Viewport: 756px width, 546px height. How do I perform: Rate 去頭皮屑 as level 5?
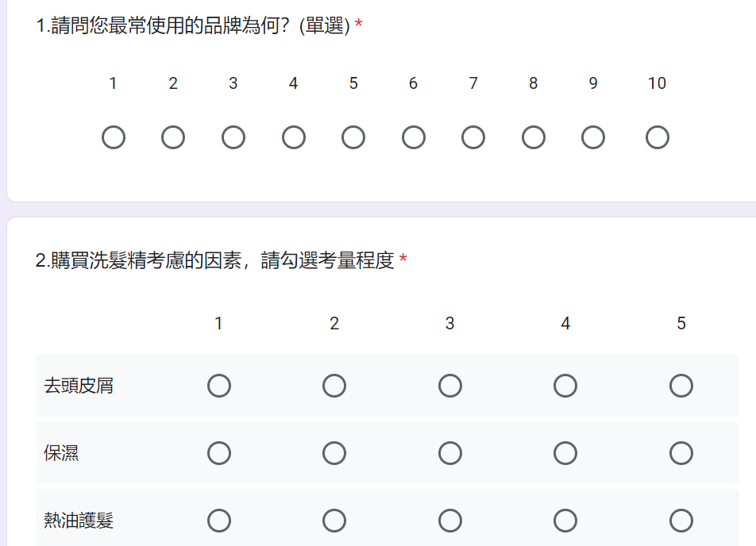[681, 386]
